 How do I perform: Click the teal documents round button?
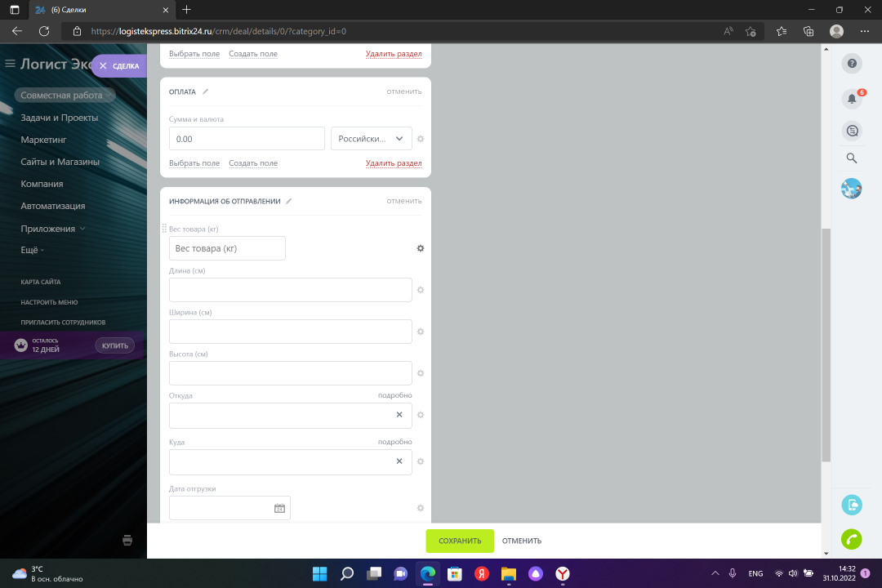pyautogui.click(x=852, y=505)
